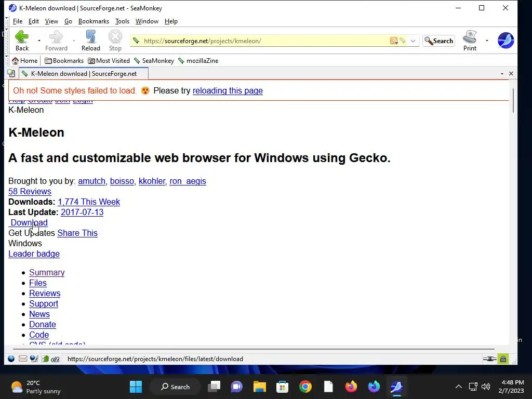Reload the current page
Screen dimensions: 532x399
90,41
